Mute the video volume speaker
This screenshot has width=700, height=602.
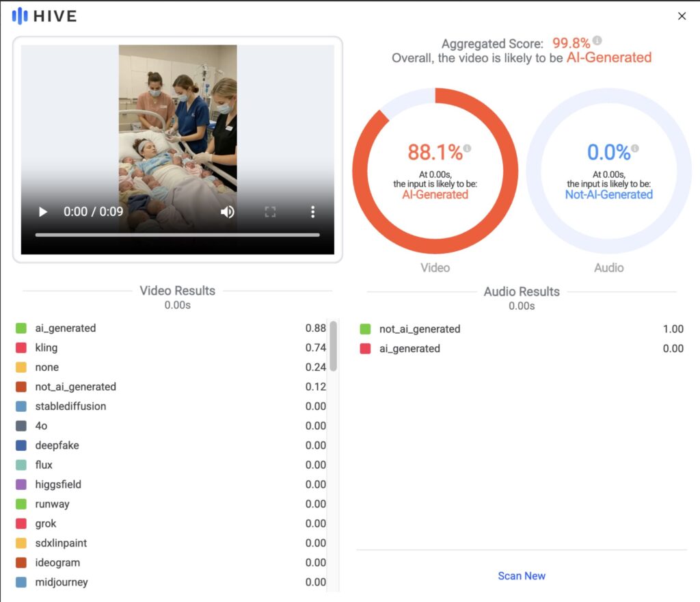coord(227,211)
